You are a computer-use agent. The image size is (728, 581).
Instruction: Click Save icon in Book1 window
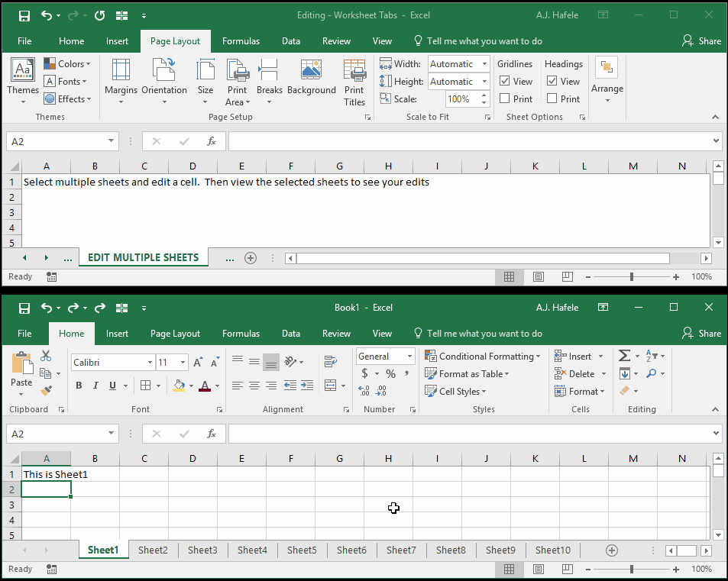[x=24, y=308]
